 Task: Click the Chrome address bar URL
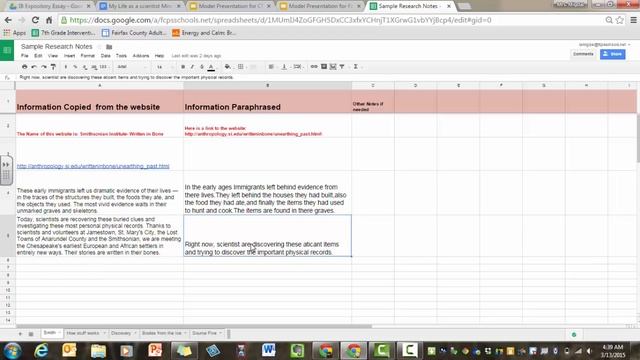click(280, 20)
